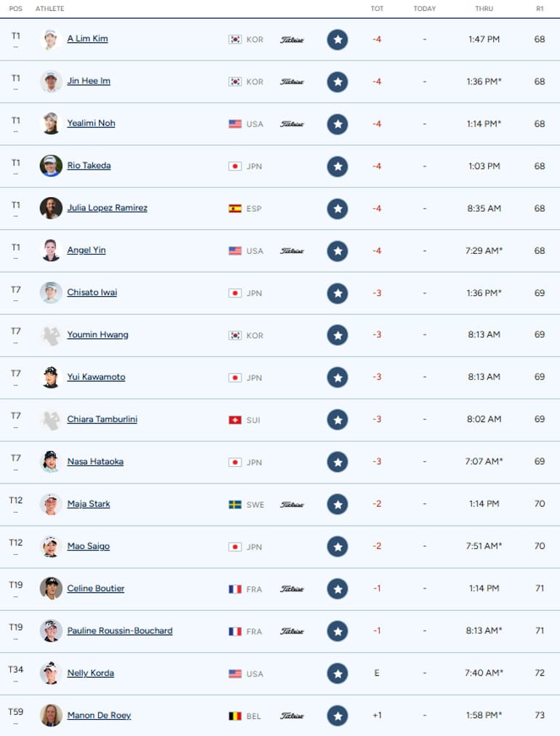Screen dimensions: 560x736
Task: Click Rio Takeda's profile photo
Action: coord(51,166)
